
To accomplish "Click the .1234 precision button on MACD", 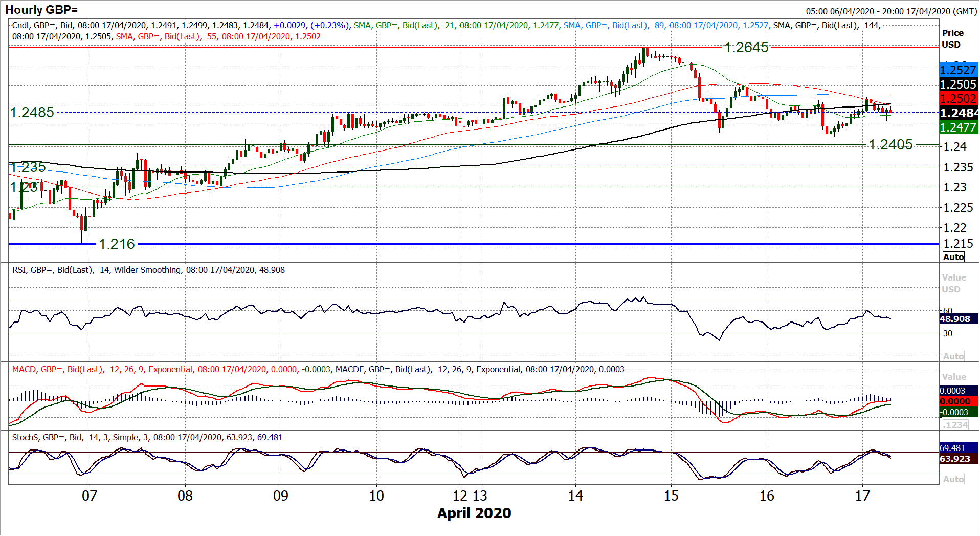I will (955, 425).
